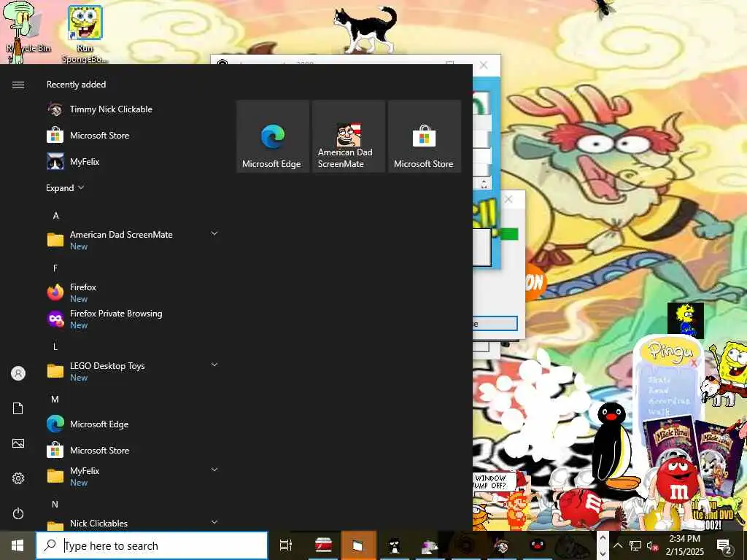
Task: Select According in the Pingu menu
Action: (670, 401)
